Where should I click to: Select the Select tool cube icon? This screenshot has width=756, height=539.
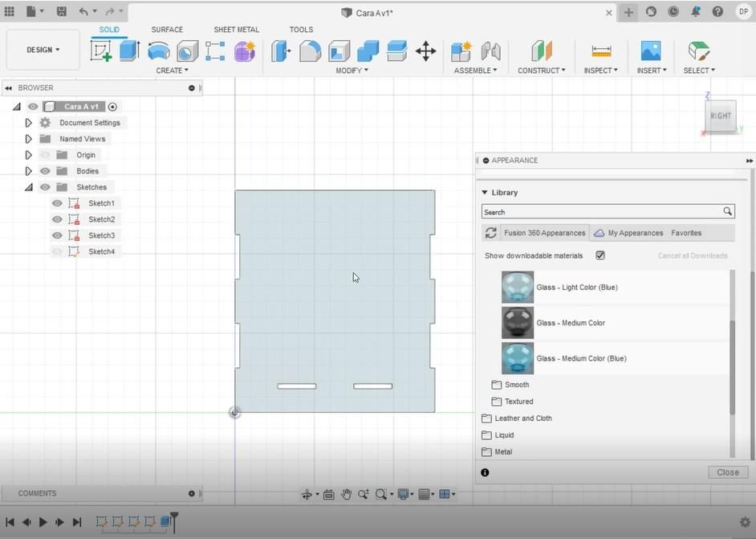coord(699,51)
